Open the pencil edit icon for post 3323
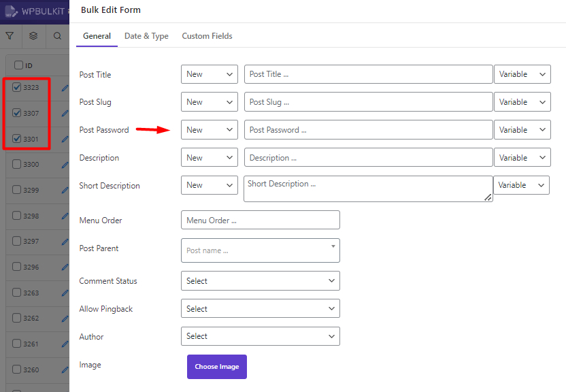 [x=65, y=87]
